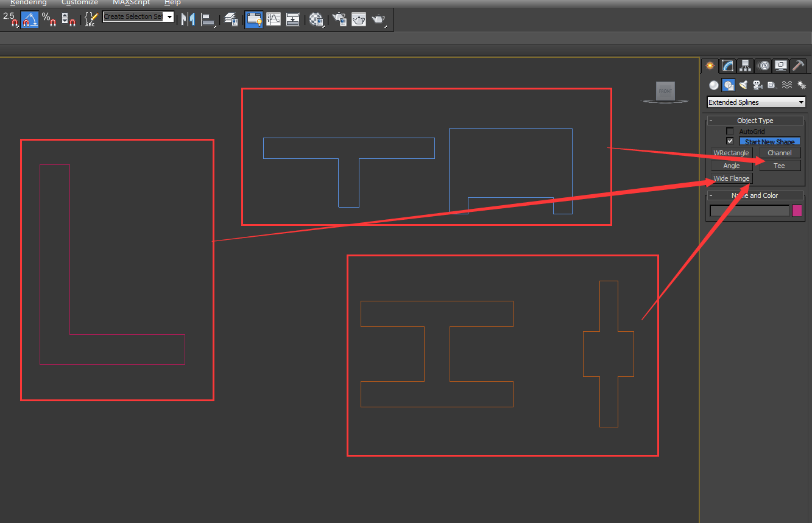
Task: Open Render Setup teapot icon
Action: (339, 19)
